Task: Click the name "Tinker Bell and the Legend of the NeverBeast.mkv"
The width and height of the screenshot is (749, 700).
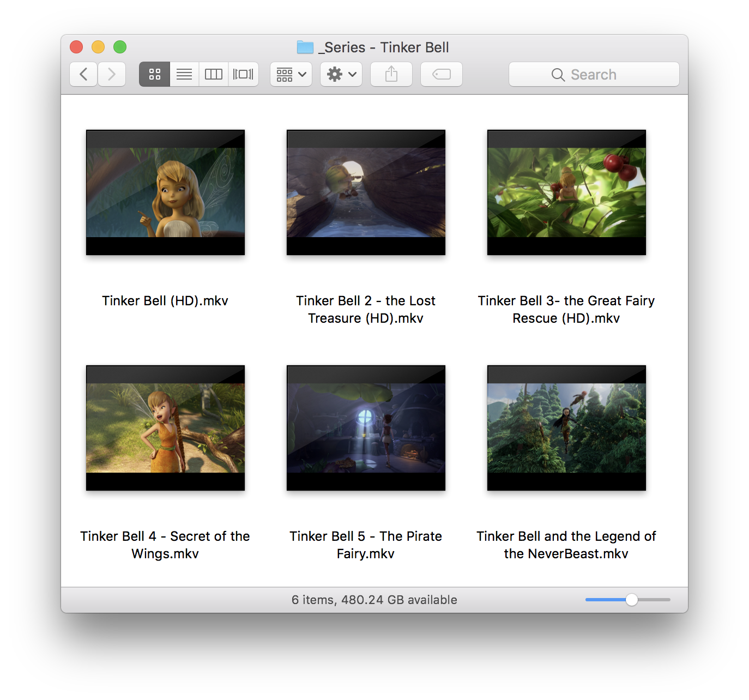Action: 566,545
